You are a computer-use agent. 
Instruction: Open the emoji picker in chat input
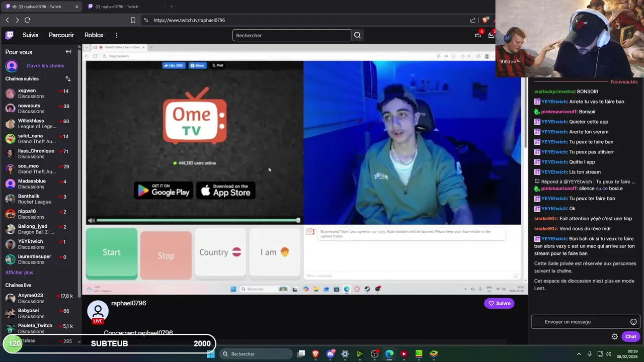pos(633,322)
